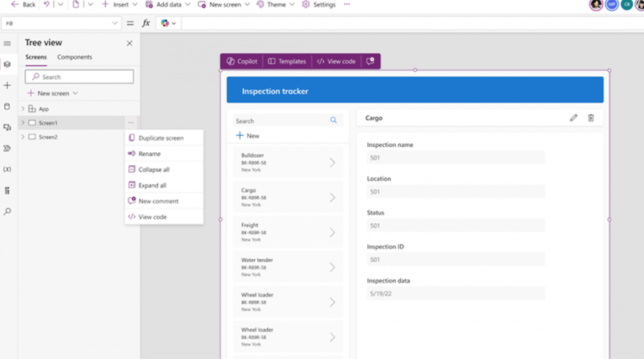Open the Data sources panel icon
The height and width of the screenshot is (359, 644).
click(x=7, y=106)
